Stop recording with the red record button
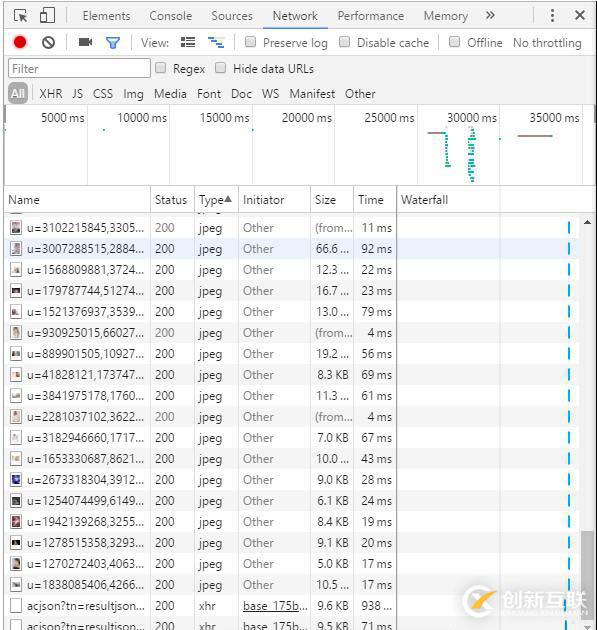The width and height of the screenshot is (597, 630). click(20, 42)
